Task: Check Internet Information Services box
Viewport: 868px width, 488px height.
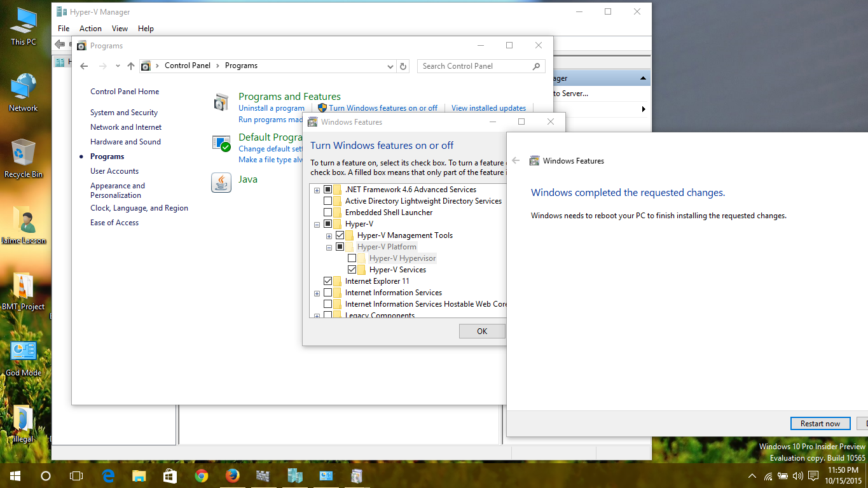Action: (x=328, y=293)
